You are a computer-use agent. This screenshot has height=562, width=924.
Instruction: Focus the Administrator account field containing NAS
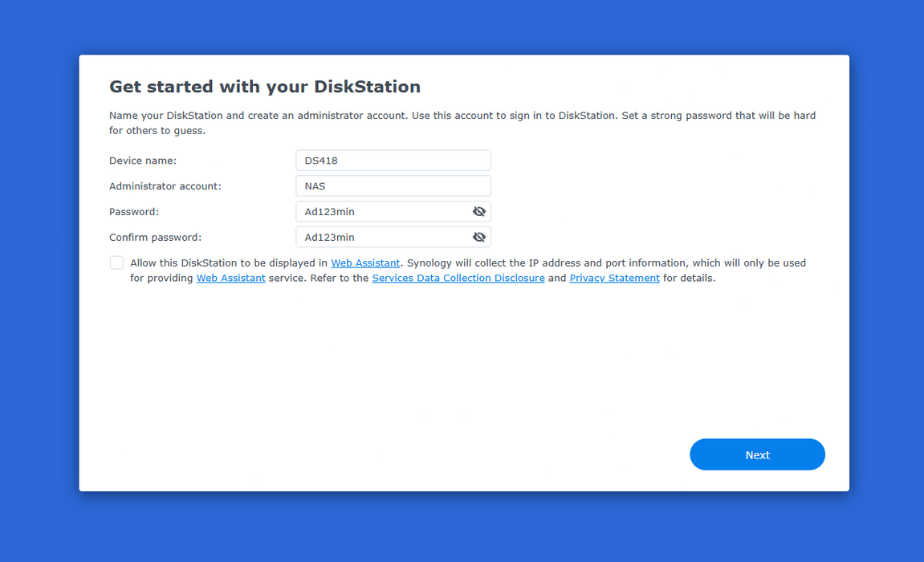point(393,186)
